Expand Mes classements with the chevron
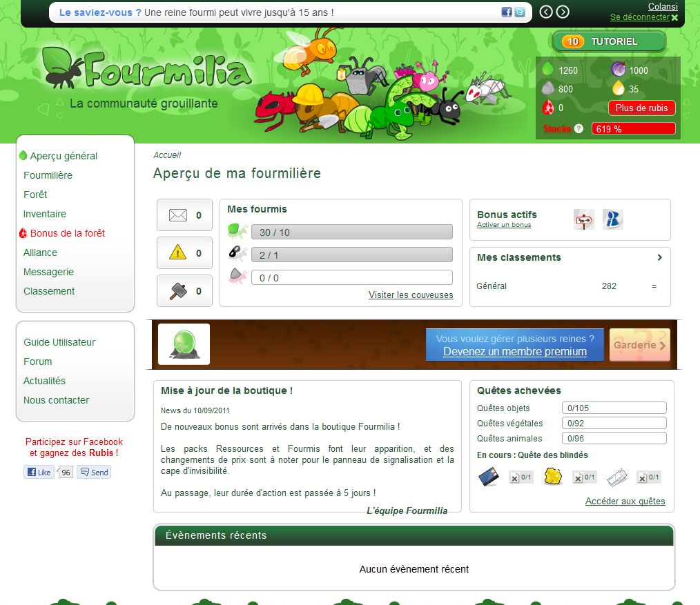This screenshot has width=700, height=605. (659, 257)
